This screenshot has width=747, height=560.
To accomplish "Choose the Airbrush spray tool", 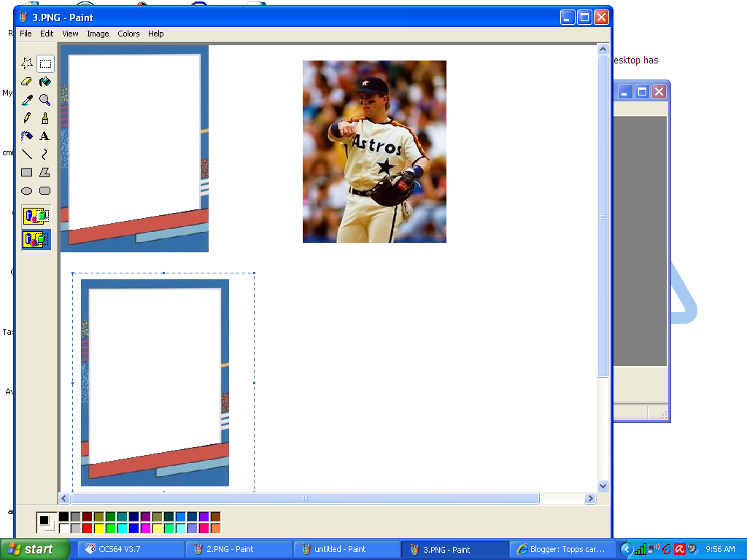I will (27, 136).
